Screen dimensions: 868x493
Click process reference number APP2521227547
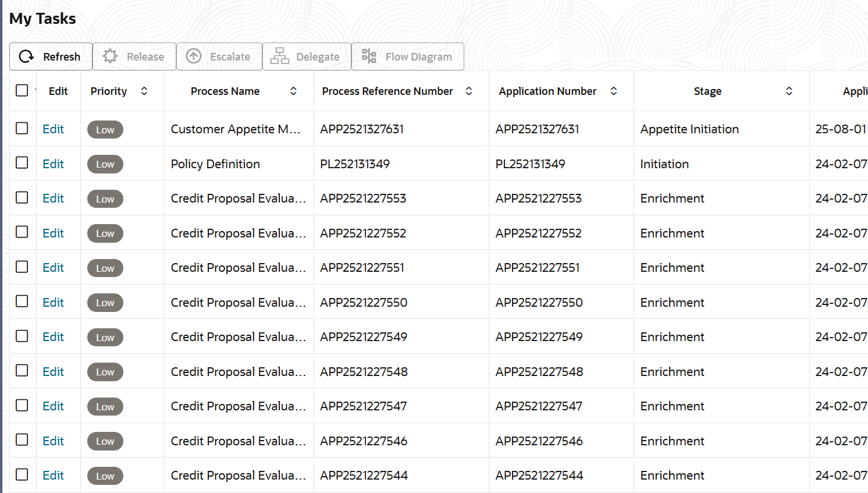364,406
